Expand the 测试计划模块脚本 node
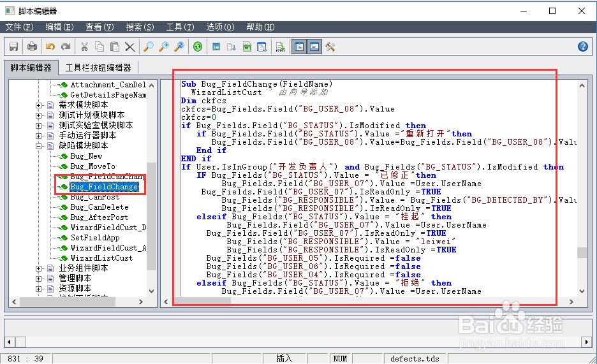The height and width of the screenshot is (364, 597). (x=38, y=115)
